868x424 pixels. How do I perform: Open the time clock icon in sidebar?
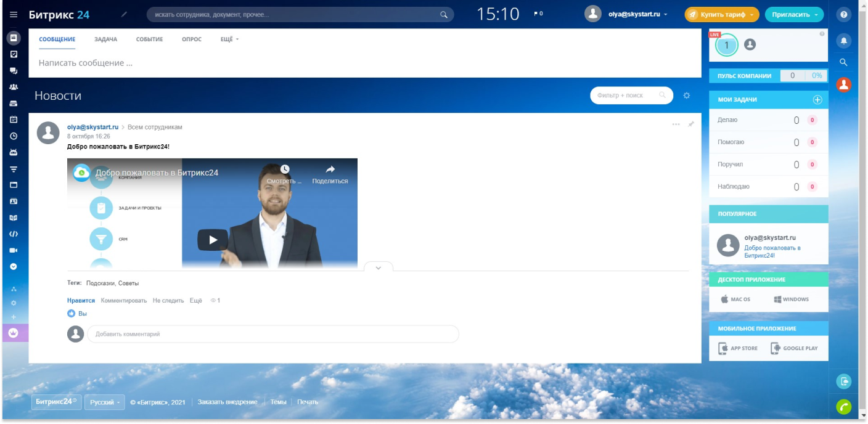14,136
